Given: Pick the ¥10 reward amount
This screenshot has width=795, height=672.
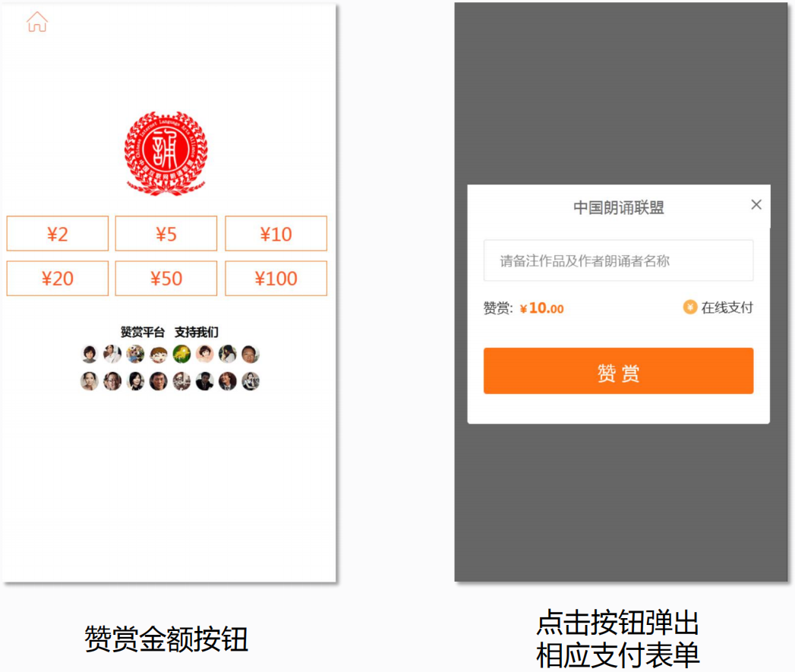Looking at the screenshot, I should tap(276, 234).
